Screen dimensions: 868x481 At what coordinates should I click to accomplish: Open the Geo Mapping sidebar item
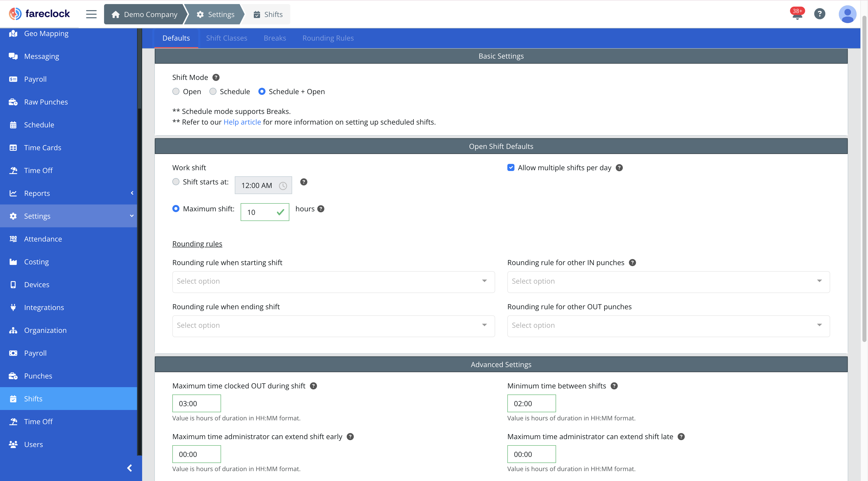(x=46, y=33)
